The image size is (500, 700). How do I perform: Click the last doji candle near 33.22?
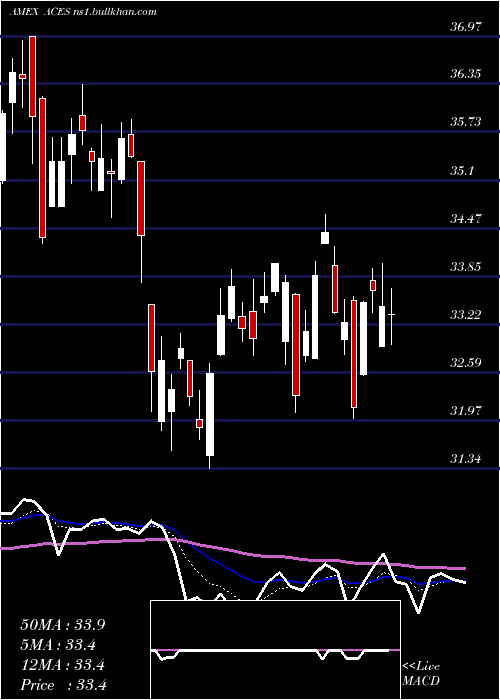(392, 315)
